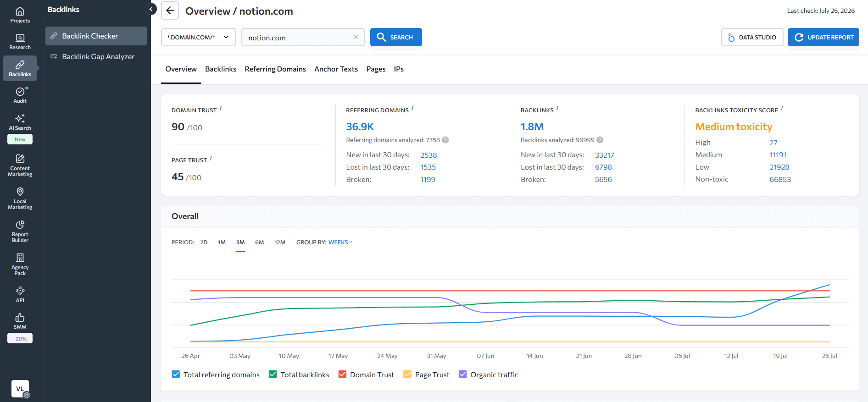This screenshot has width=868, height=402.
Task: Open the Research section icon
Action: pos(20,42)
